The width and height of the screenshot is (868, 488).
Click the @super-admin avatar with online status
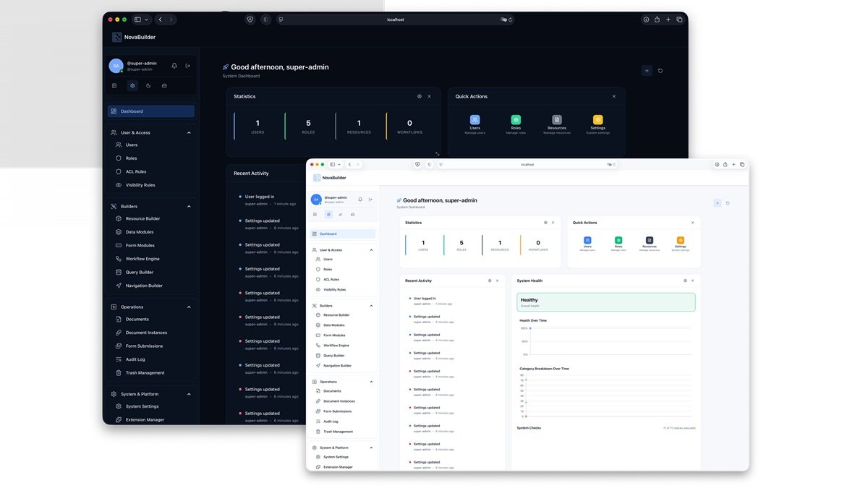116,65
